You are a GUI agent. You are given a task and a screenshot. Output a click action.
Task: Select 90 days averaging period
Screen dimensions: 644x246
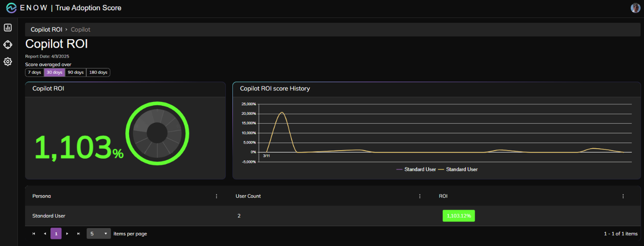(x=75, y=72)
